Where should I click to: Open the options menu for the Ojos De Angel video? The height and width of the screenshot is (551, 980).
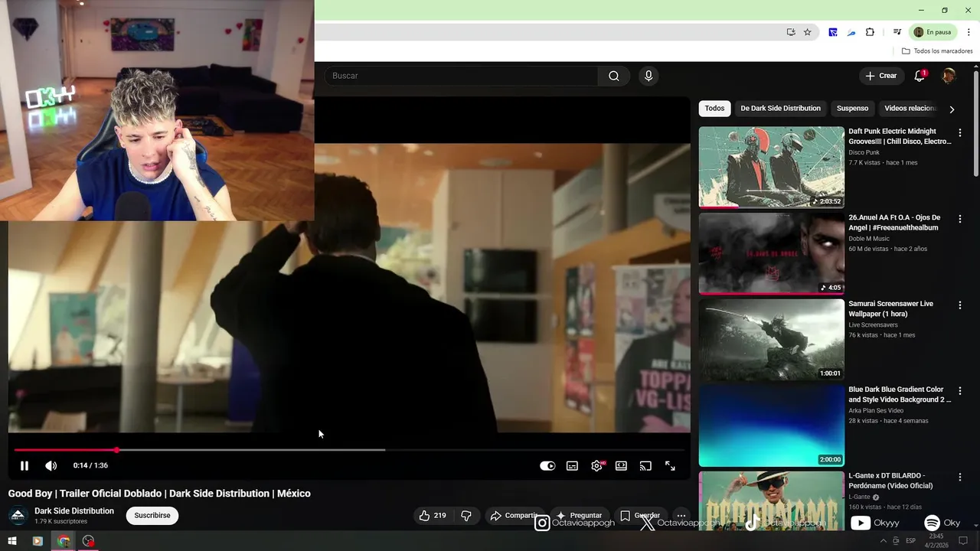click(960, 219)
